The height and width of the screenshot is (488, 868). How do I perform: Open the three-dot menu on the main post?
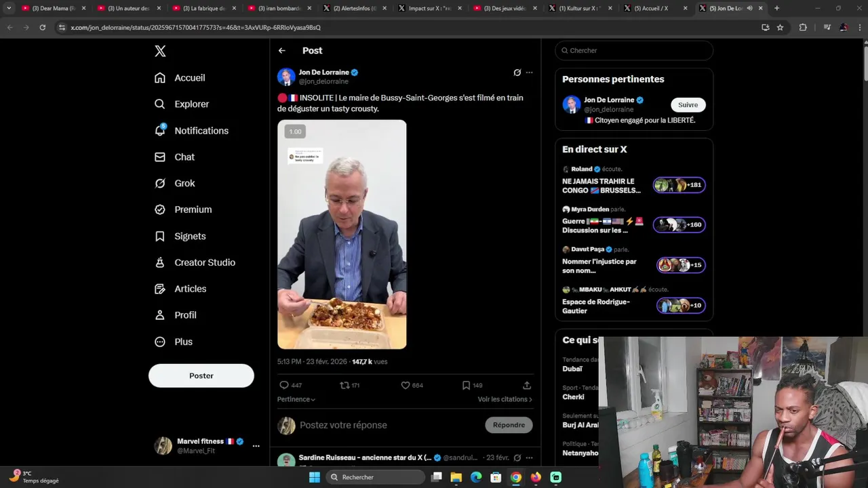click(529, 73)
